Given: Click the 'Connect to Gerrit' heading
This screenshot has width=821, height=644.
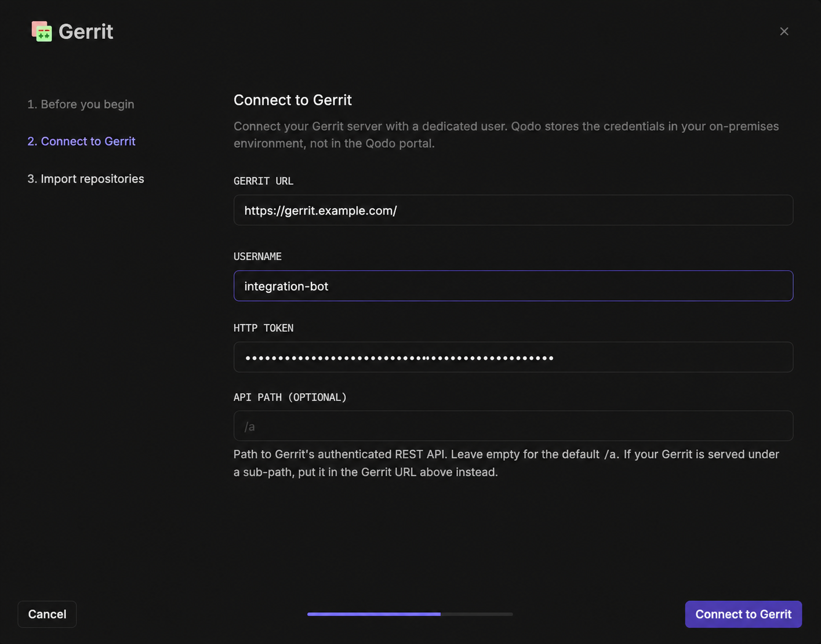Looking at the screenshot, I should pos(293,100).
